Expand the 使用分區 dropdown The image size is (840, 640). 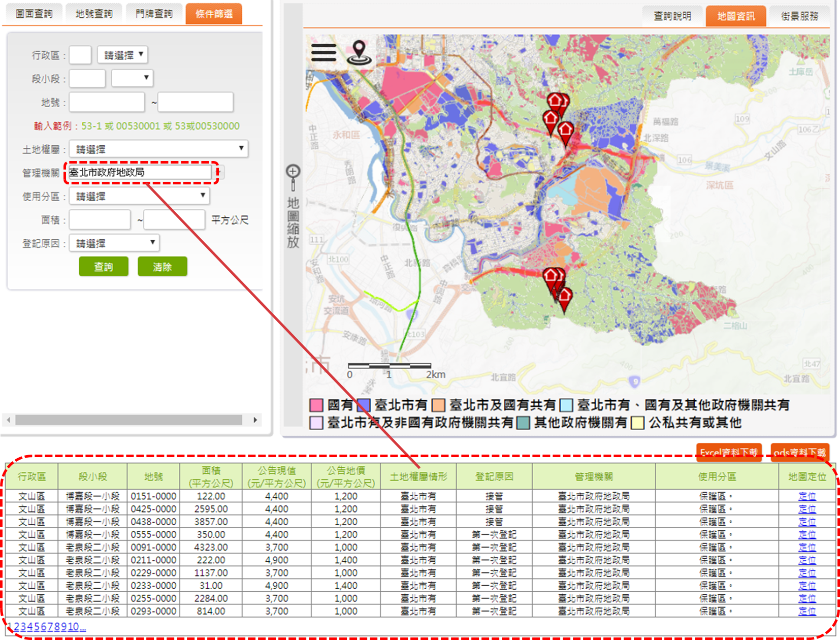(x=140, y=196)
